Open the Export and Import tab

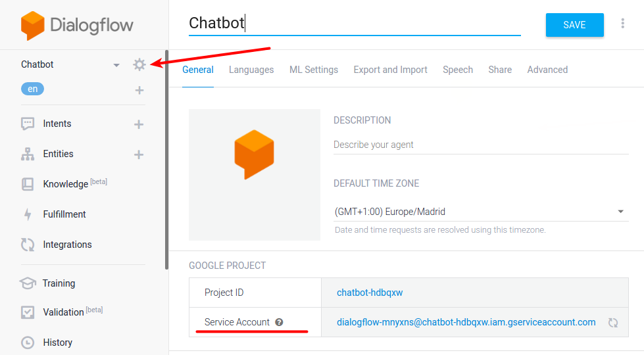[x=391, y=70]
